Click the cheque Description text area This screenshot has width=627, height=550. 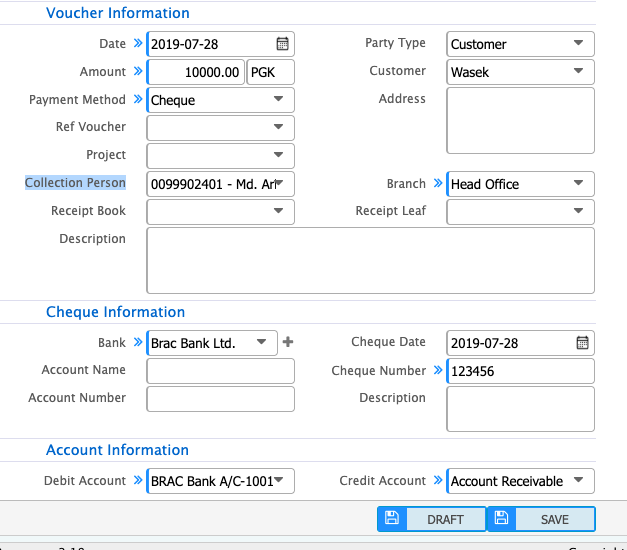point(520,409)
